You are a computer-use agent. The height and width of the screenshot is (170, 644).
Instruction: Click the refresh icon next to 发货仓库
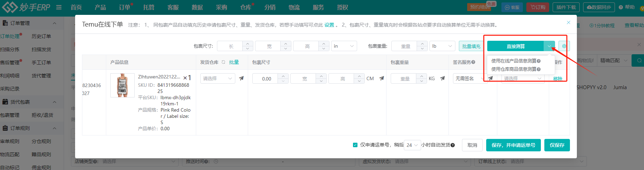223,62
